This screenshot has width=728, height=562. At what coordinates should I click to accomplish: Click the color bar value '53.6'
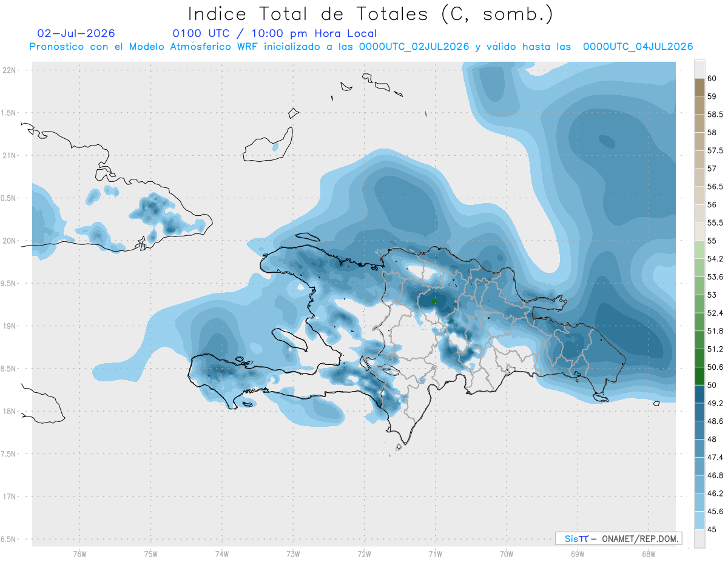(x=715, y=276)
